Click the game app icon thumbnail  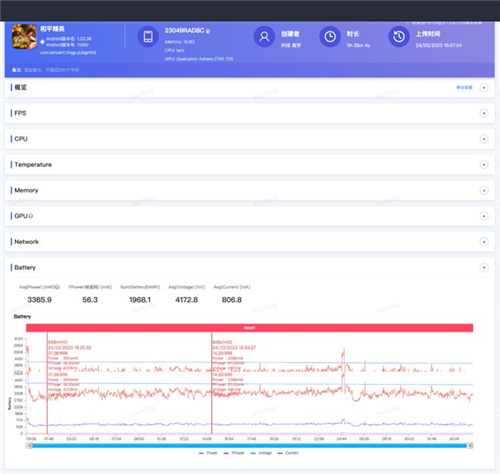point(24,37)
